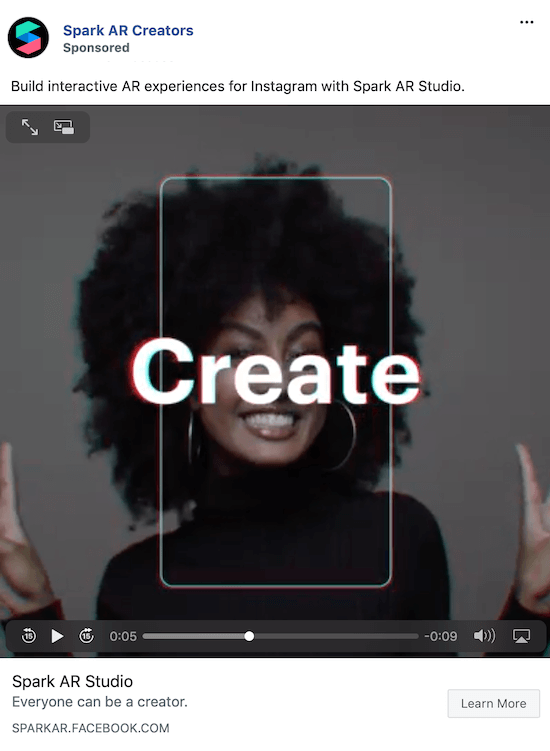Mute the video volume
The height and width of the screenshot is (751, 550).
point(484,636)
